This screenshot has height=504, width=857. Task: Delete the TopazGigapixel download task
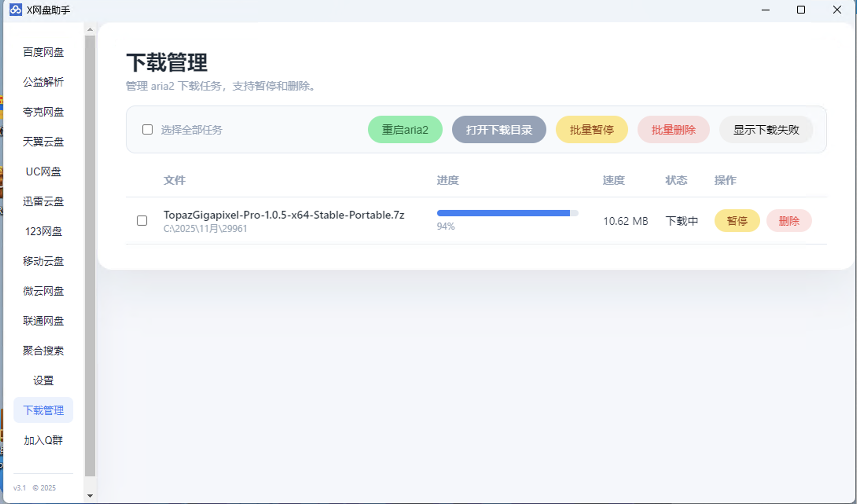[789, 221]
